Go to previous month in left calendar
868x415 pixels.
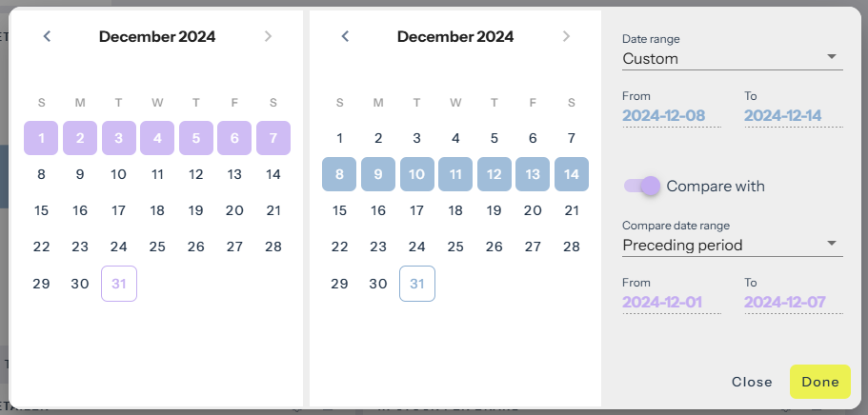tap(47, 37)
